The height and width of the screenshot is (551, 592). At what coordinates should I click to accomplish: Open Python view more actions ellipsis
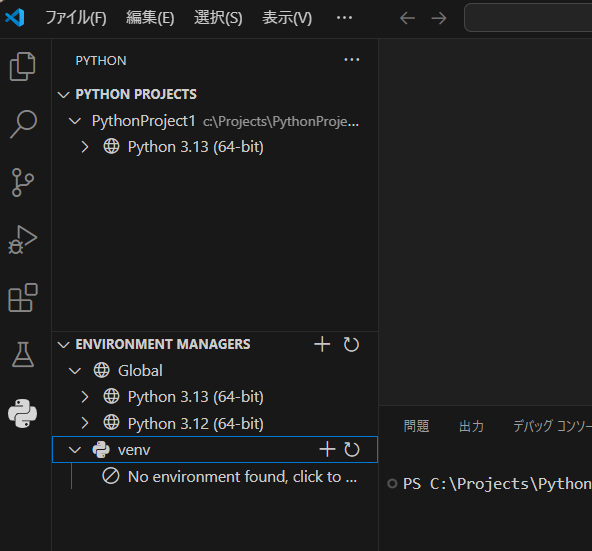[x=352, y=60]
